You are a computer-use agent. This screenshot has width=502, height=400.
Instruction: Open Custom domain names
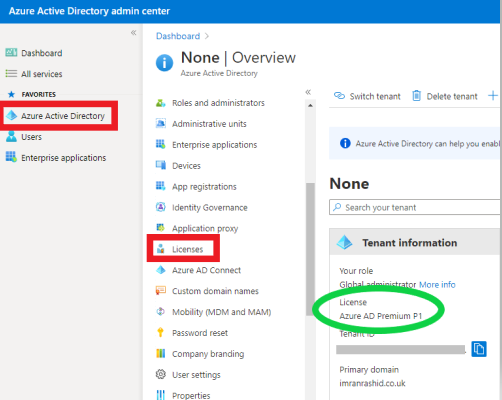pos(215,291)
